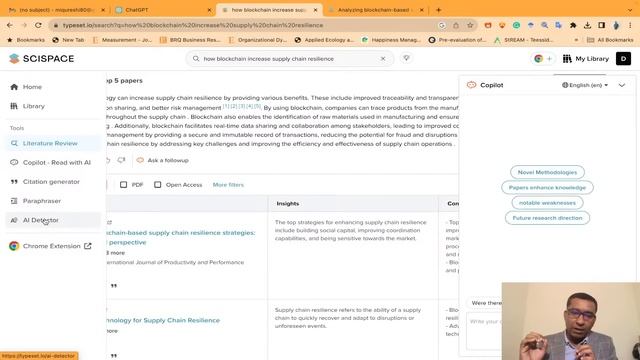640x360 pixels.
Task: Click the Google icon in the address bar
Action: [x=442, y=25]
